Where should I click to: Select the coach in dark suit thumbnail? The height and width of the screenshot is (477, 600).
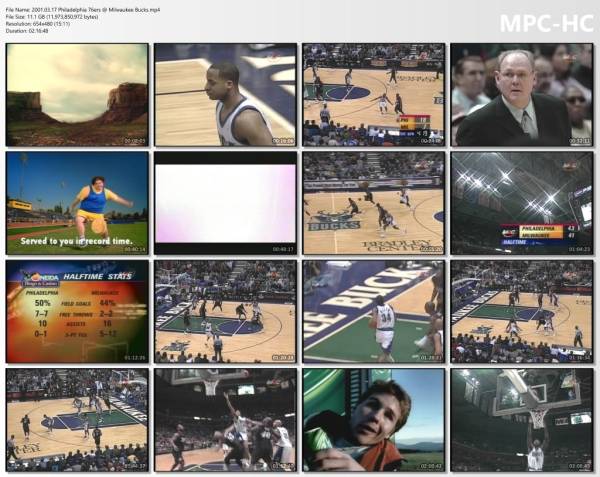coord(522,94)
